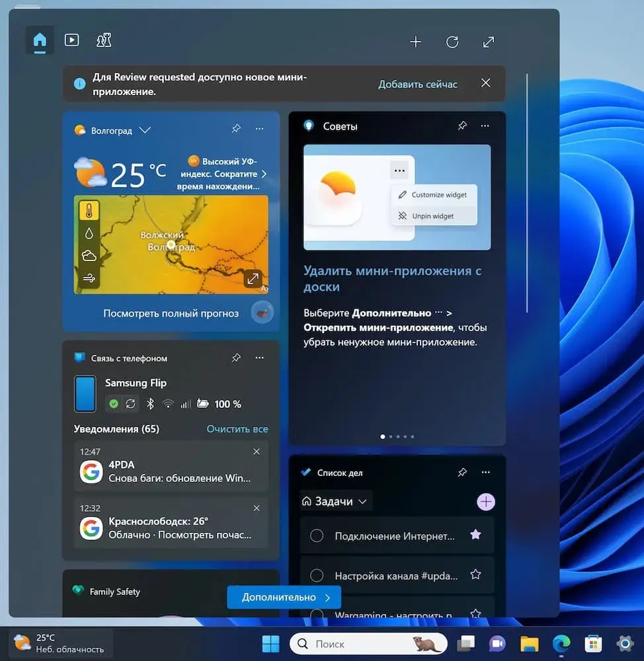The height and width of the screenshot is (661, 644).
Task: Click Добавить сейчас link
Action: [417, 84]
